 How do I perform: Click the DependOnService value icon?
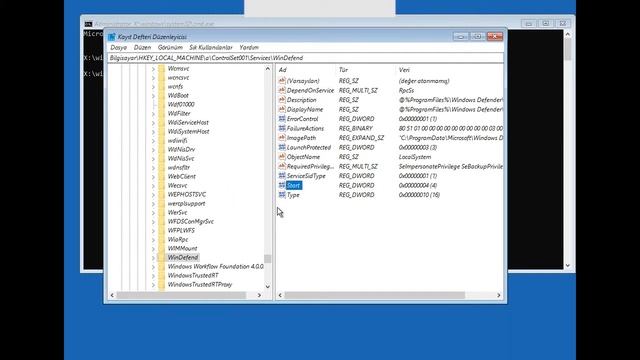tap(282, 90)
